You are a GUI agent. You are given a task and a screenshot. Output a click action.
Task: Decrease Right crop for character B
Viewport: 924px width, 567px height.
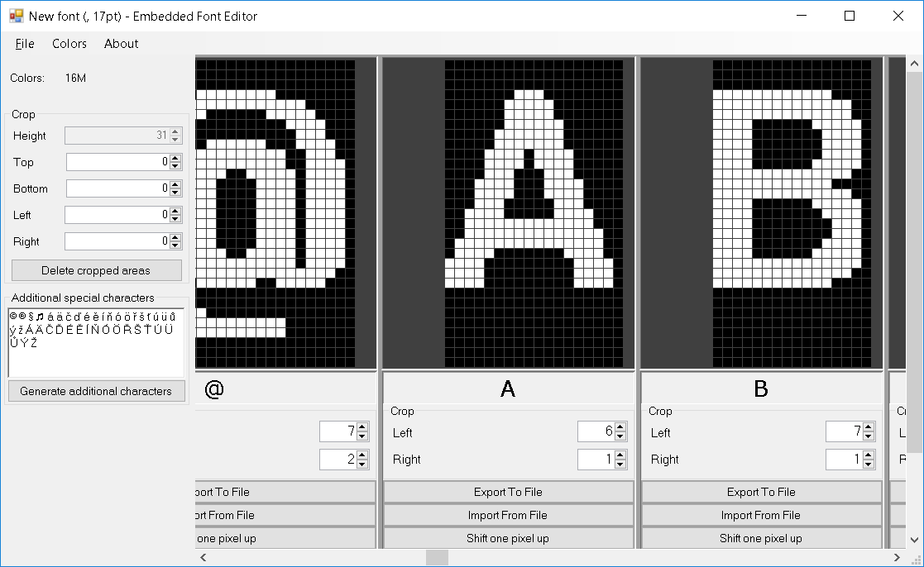pos(869,464)
